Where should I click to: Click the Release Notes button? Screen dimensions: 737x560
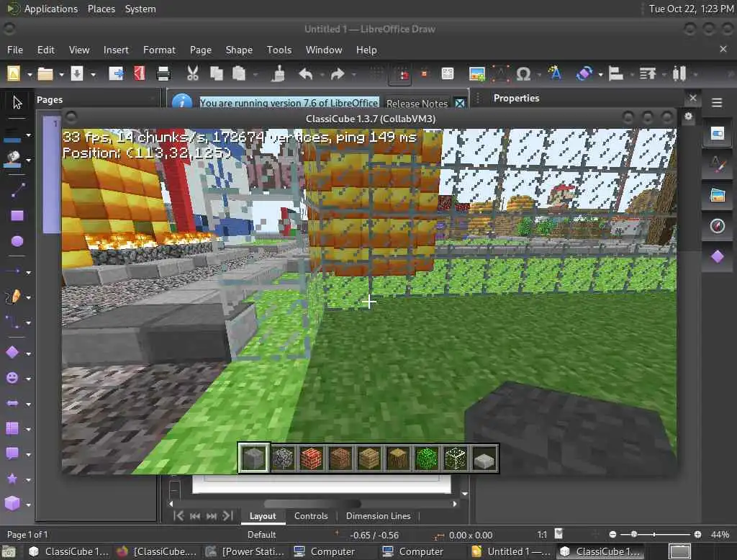pyautogui.click(x=417, y=103)
